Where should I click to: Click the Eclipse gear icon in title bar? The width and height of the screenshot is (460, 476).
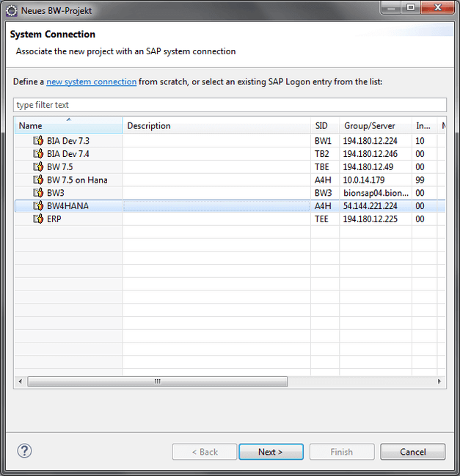click(x=12, y=11)
